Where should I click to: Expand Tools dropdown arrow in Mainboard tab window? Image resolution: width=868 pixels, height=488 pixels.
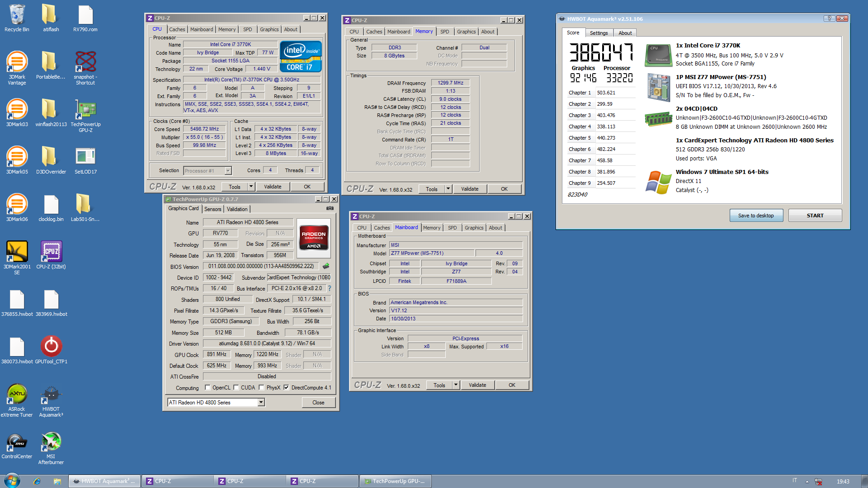[x=456, y=385]
